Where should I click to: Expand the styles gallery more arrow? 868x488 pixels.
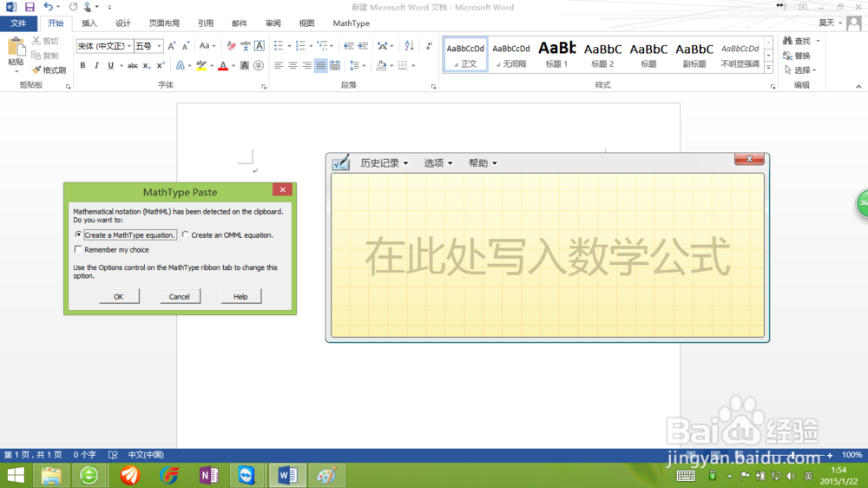point(768,68)
